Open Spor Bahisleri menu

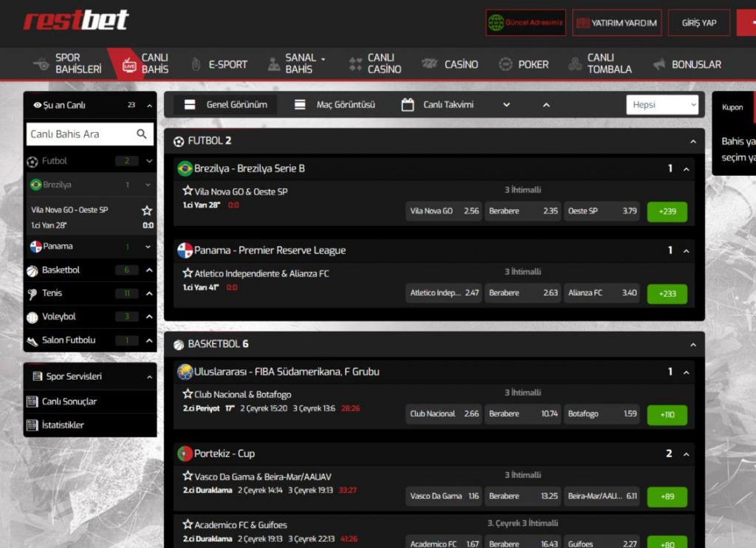(x=67, y=64)
